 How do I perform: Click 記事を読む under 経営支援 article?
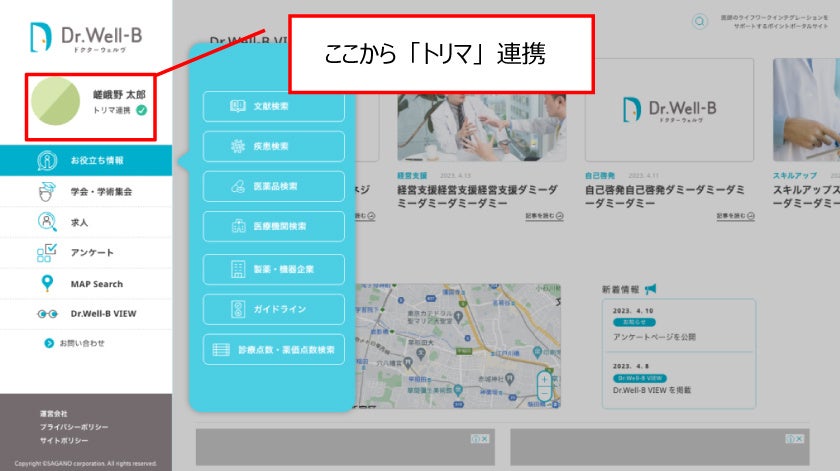pyautogui.click(x=544, y=216)
